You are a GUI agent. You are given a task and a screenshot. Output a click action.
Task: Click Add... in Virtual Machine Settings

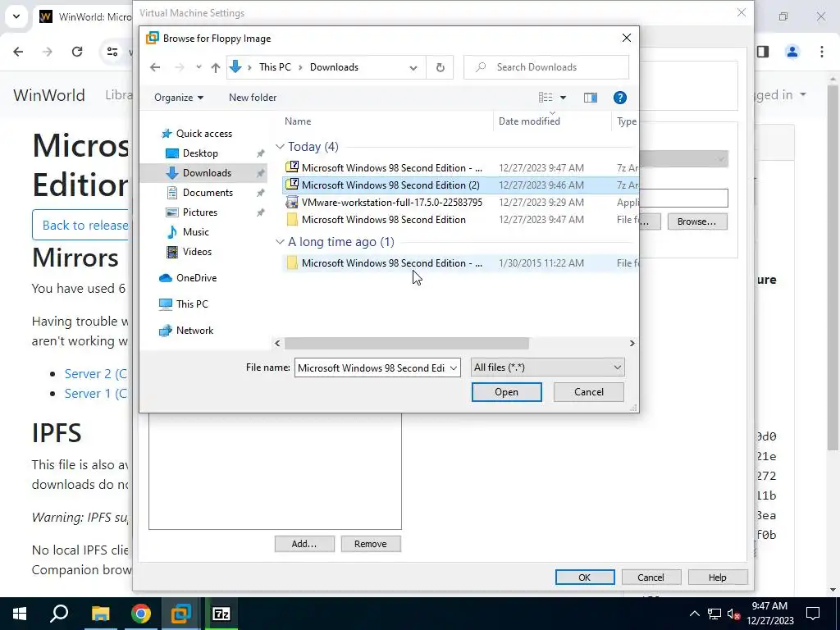coord(304,544)
